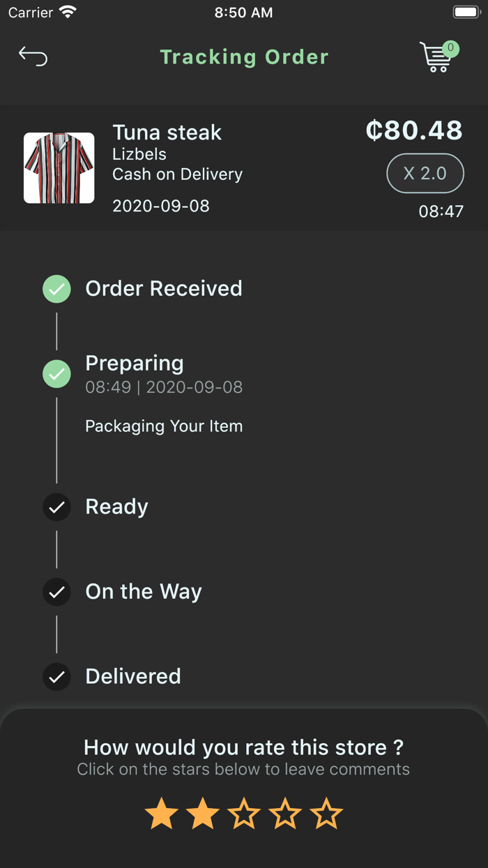
Task: Click the Order Received green checkmark
Action: 56,289
